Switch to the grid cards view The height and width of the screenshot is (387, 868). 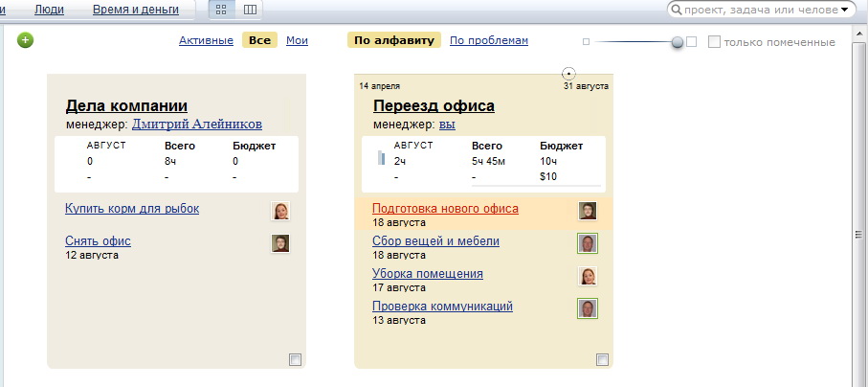point(222,10)
